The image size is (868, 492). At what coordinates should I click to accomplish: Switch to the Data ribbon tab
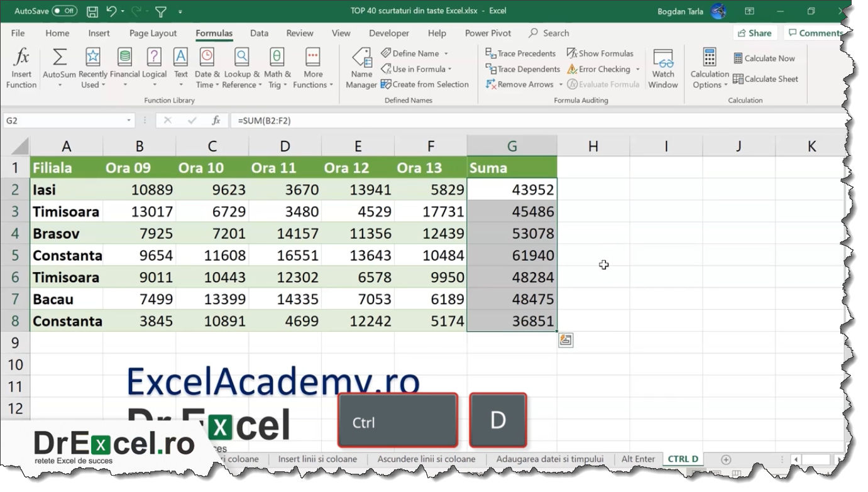260,33
